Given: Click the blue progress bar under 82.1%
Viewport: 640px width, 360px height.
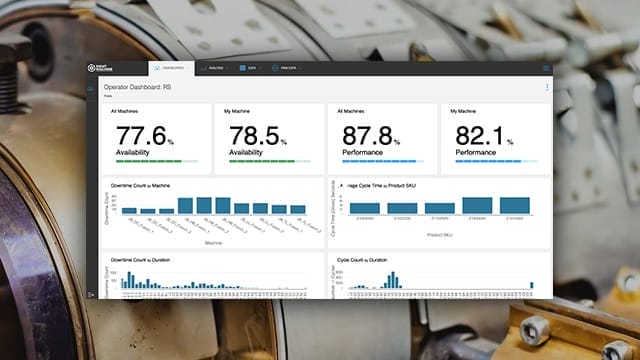Looking at the screenshot, I should 496,161.
